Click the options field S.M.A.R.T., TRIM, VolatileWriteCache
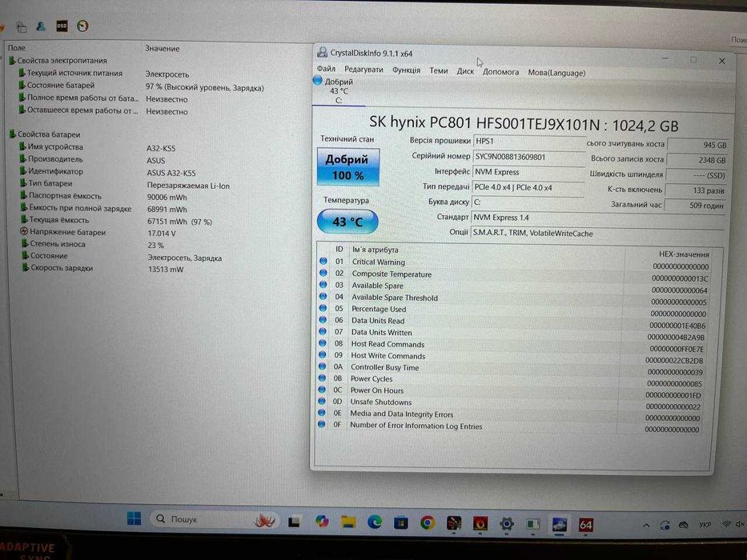Image resolution: width=747 pixels, height=560 pixels. pyautogui.click(x=597, y=234)
